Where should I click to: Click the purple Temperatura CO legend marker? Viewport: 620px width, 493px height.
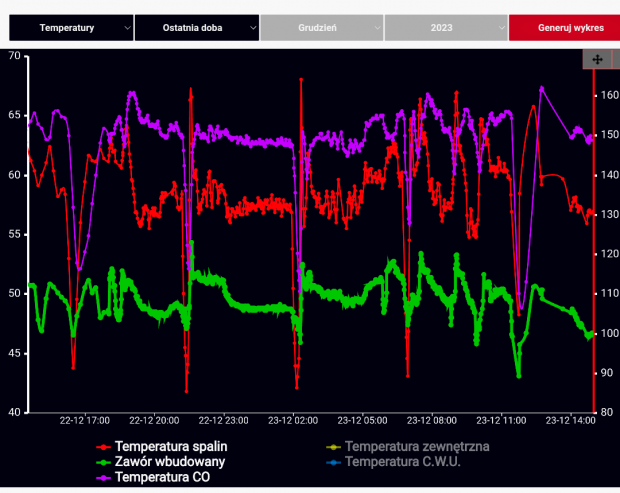pos(104,478)
